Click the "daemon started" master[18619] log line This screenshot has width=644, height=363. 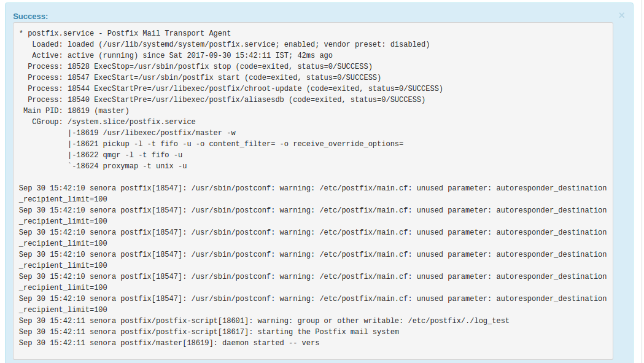pyautogui.click(x=169, y=343)
